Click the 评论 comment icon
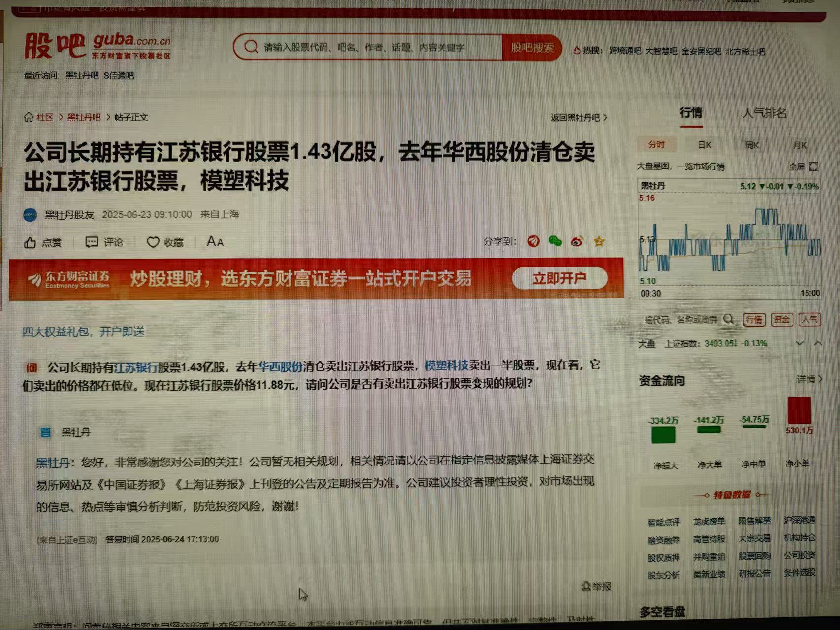The width and height of the screenshot is (840, 630). [92, 242]
